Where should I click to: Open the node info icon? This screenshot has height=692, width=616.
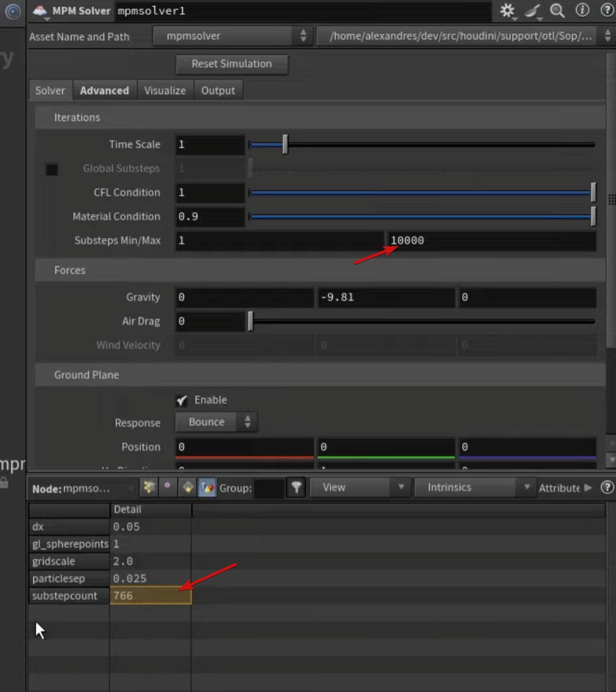(x=583, y=10)
